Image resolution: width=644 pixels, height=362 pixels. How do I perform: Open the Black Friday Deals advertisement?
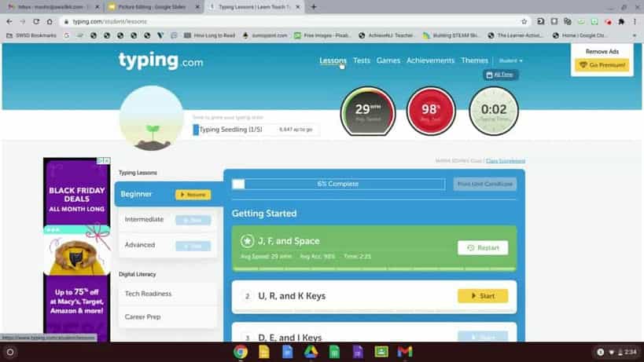[77, 249]
